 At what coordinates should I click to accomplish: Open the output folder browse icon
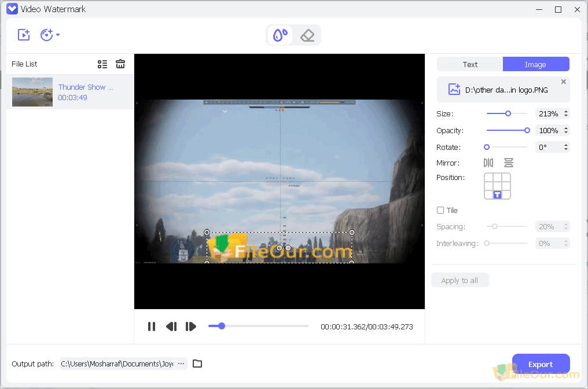(197, 364)
